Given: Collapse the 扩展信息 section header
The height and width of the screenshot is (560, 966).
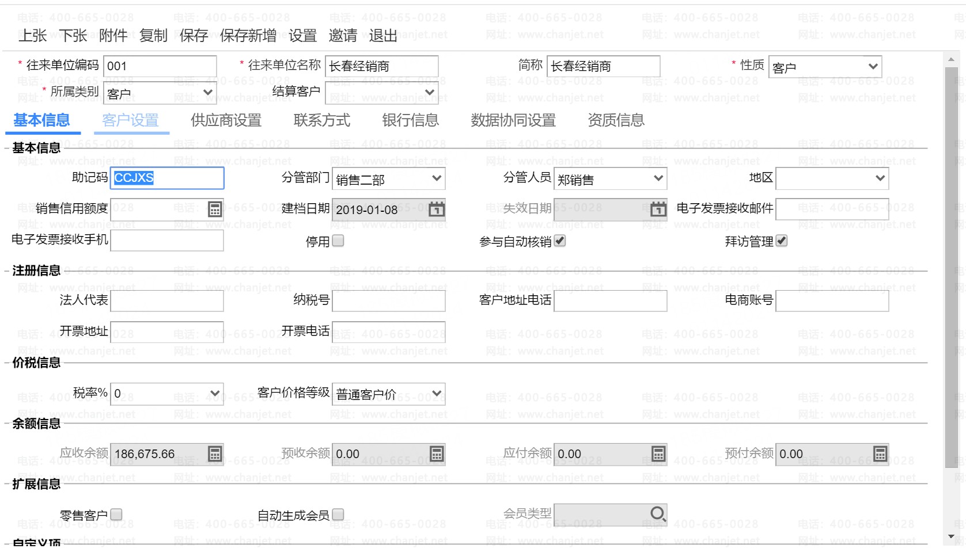Looking at the screenshot, I should (x=36, y=484).
